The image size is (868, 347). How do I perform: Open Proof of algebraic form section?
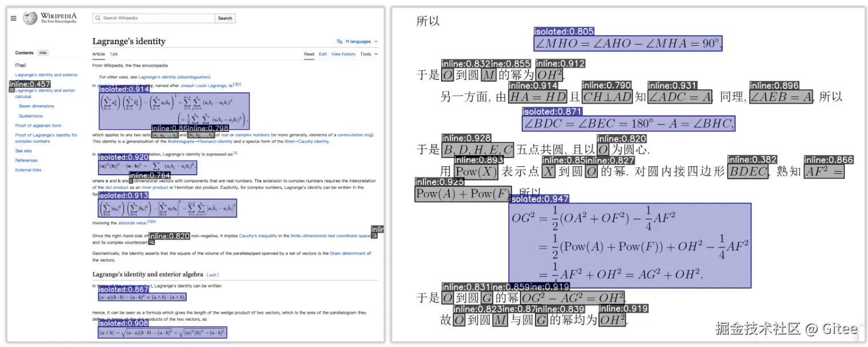(x=38, y=126)
